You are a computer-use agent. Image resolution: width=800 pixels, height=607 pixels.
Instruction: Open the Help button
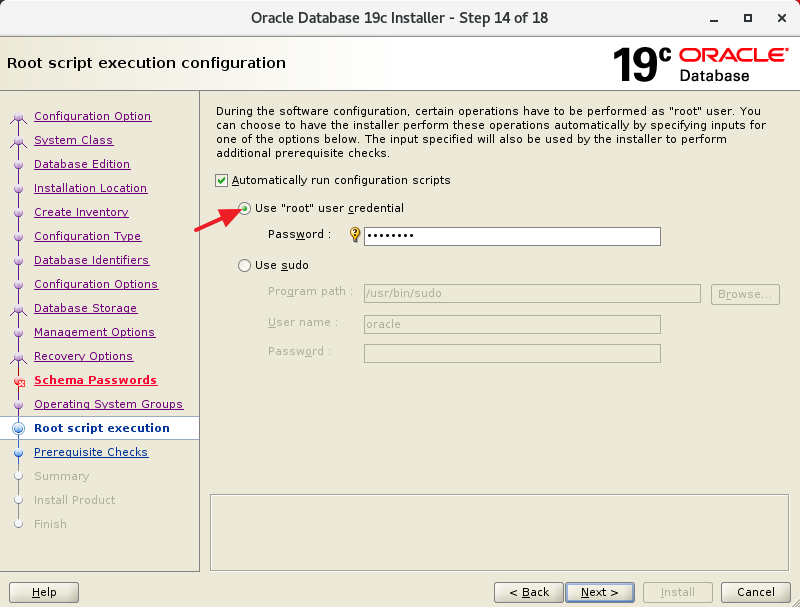point(44,592)
